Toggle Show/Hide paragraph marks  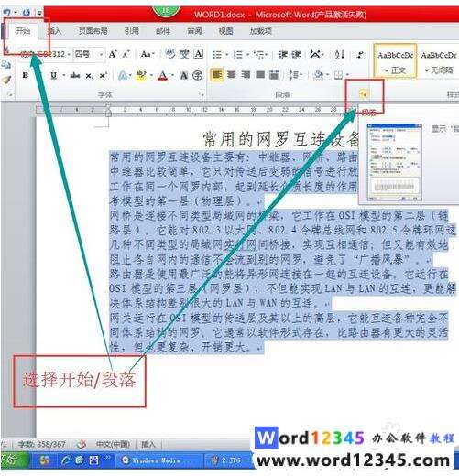(x=360, y=55)
